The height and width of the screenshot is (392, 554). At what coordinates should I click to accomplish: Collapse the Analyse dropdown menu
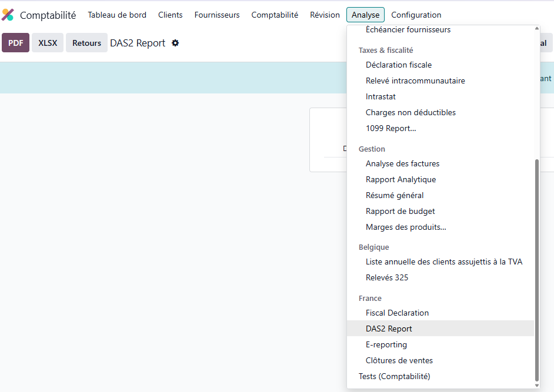(x=365, y=15)
